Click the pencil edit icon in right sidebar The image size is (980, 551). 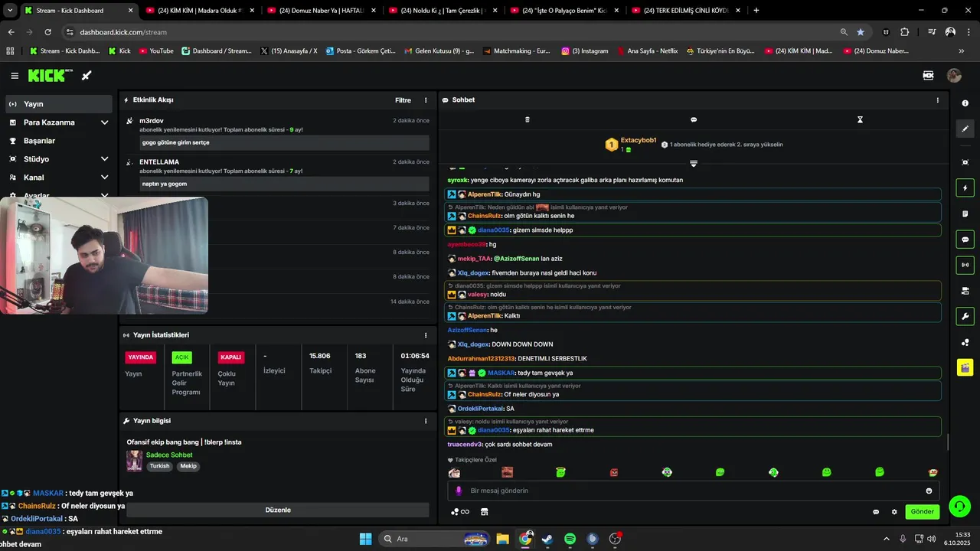(x=965, y=129)
